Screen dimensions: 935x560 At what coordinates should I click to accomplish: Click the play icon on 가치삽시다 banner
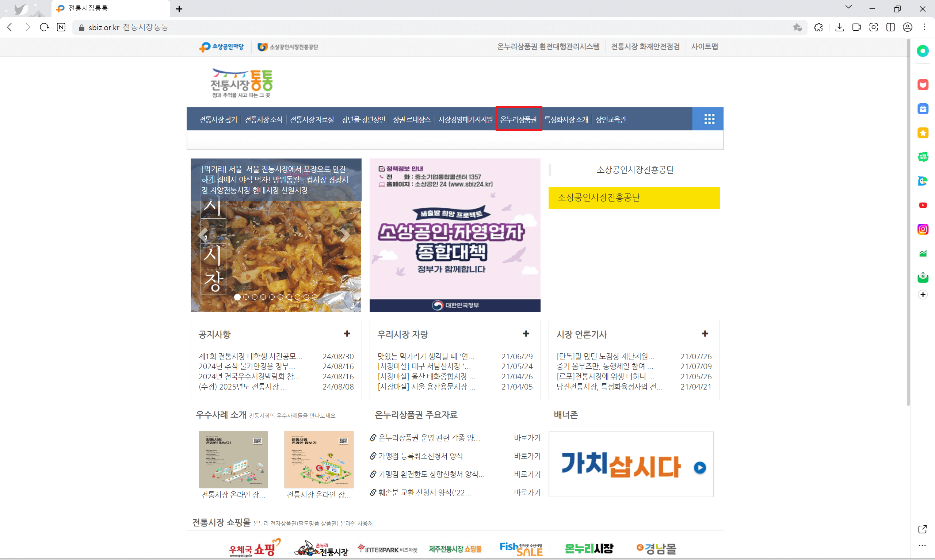[699, 468]
